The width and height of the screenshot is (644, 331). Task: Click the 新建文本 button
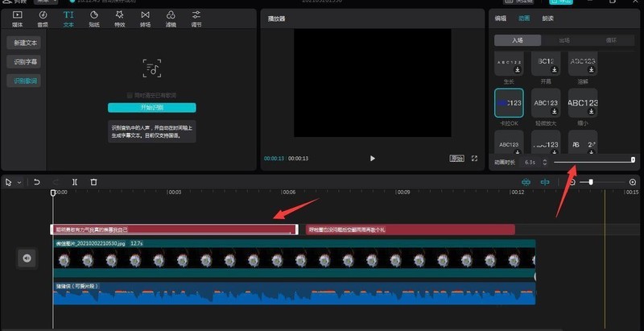[24, 43]
